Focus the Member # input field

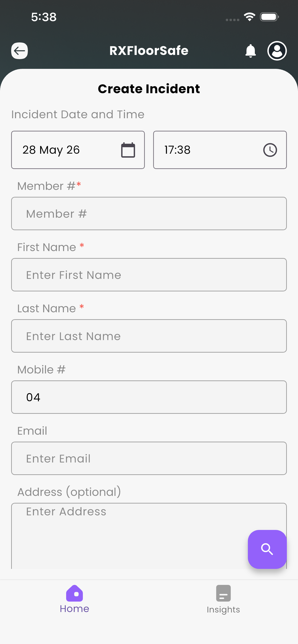(149, 214)
